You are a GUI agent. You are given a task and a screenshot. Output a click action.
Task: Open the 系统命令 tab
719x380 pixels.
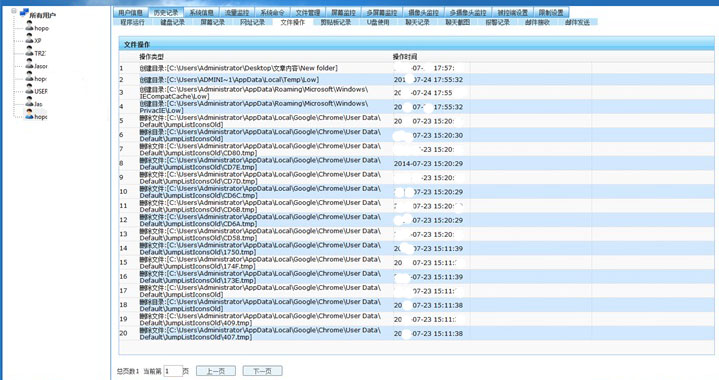pyautogui.click(x=272, y=12)
